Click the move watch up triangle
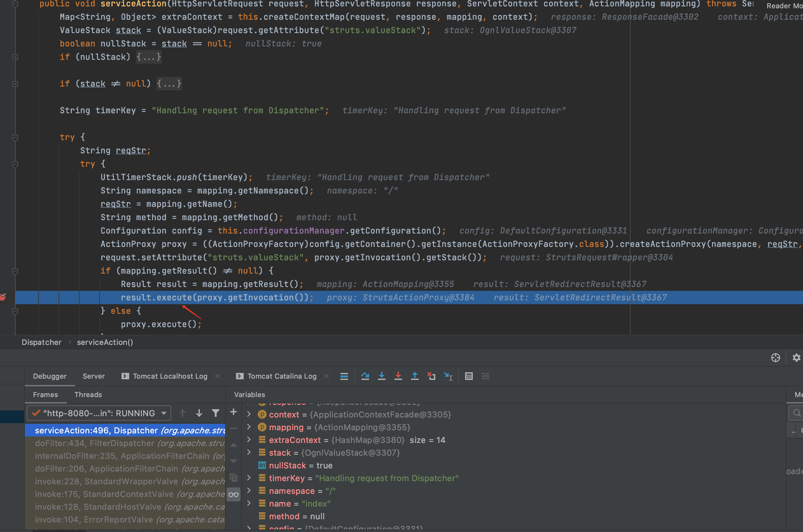803x532 pixels. click(x=234, y=445)
